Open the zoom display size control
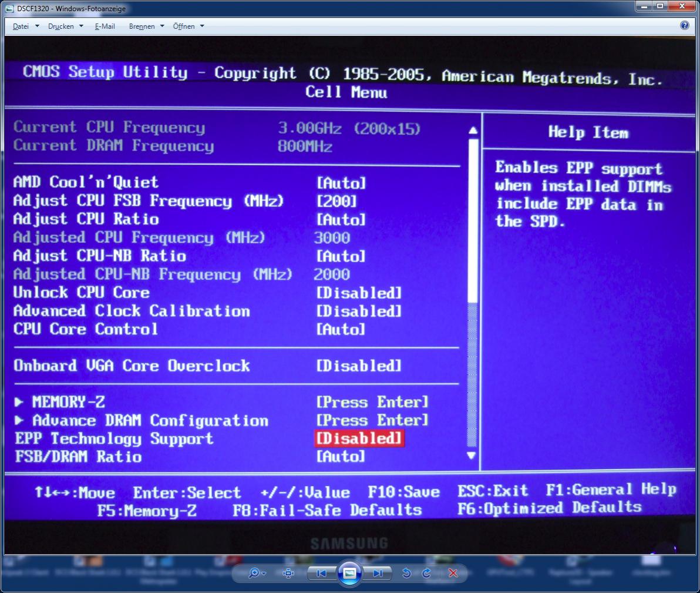700x593 pixels. [257, 573]
